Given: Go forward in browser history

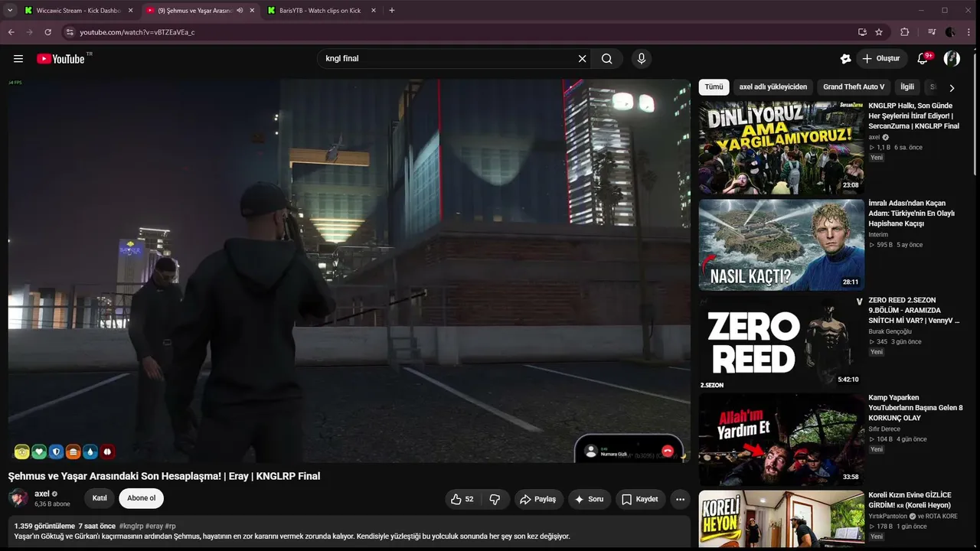Looking at the screenshot, I should pos(29,32).
